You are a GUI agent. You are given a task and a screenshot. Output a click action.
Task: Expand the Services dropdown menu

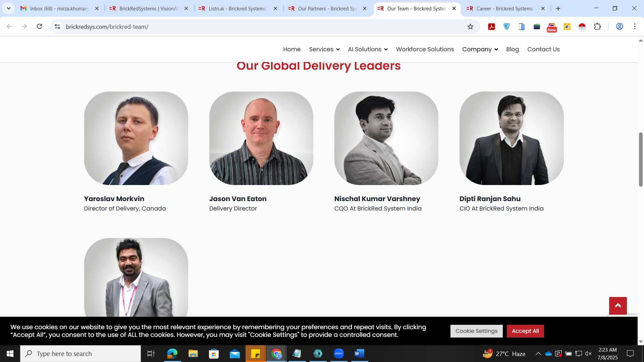(x=324, y=49)
